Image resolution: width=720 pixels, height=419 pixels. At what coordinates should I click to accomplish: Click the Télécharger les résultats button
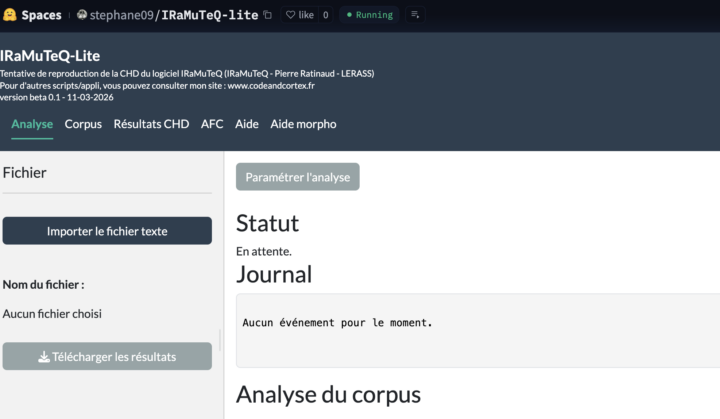click(x=107, y=357)
